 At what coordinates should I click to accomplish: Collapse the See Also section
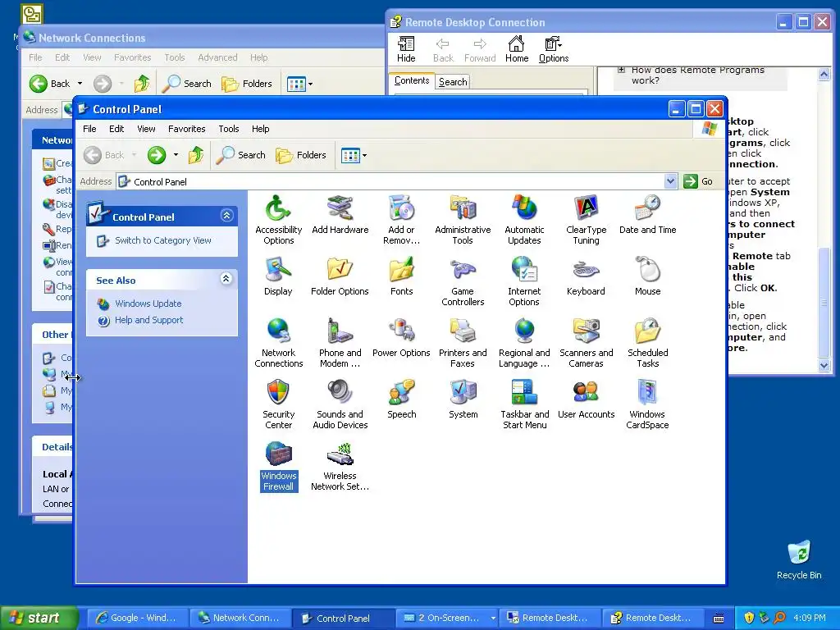coord(226,279)
